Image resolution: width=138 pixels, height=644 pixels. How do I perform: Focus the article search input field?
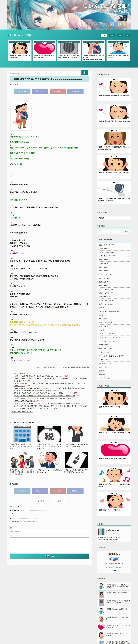point(110,232)
